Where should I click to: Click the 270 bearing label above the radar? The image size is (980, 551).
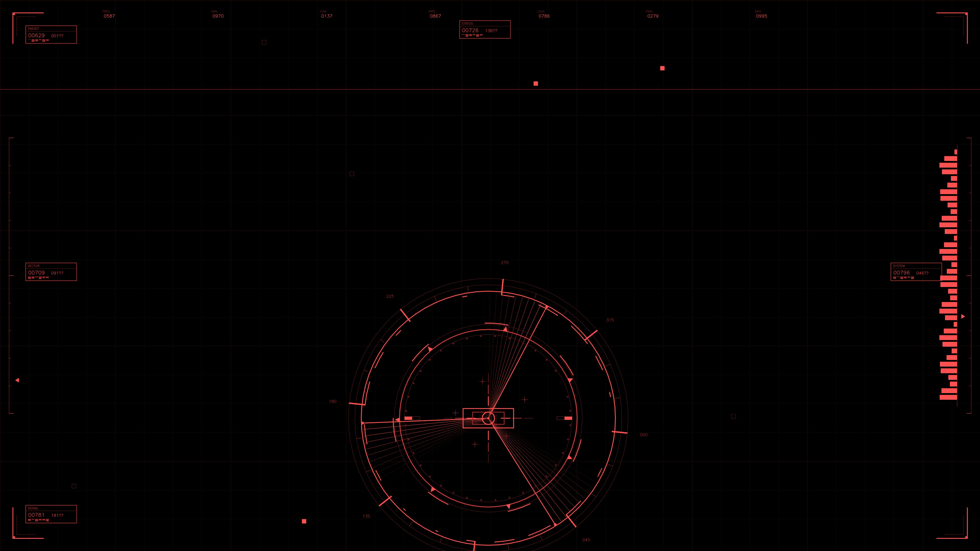pos(505,262)
